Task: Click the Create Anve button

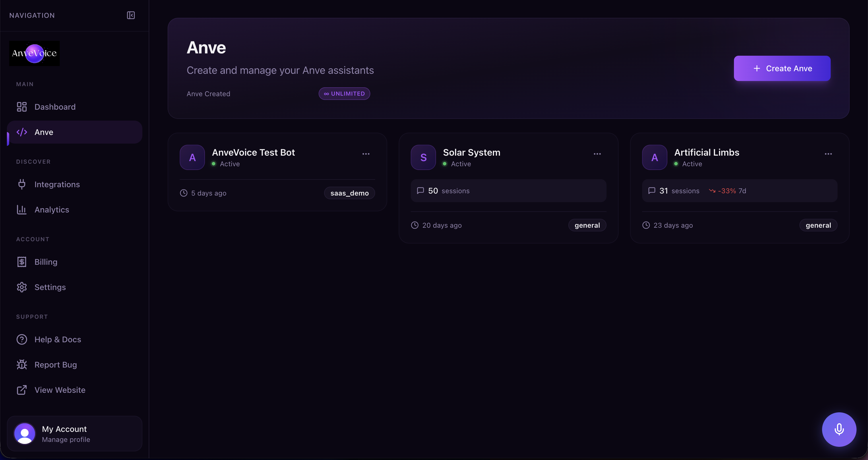Action: (782, 68)
